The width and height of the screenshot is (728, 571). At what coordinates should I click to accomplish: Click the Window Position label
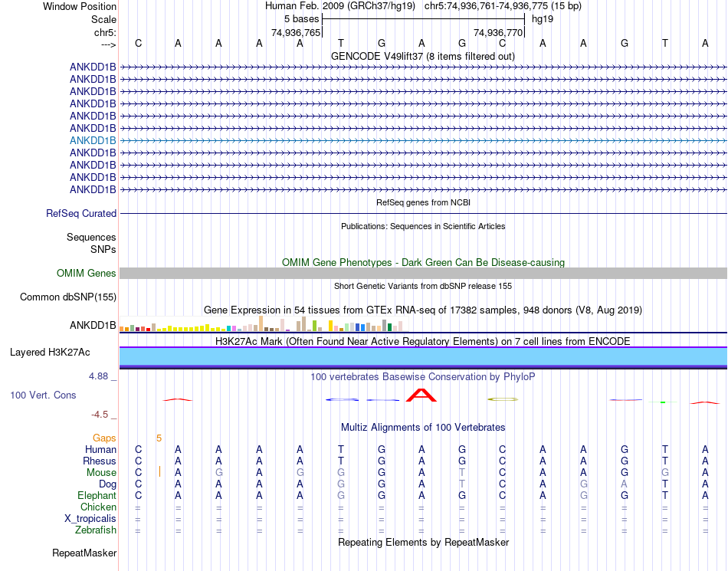(80, 6)
